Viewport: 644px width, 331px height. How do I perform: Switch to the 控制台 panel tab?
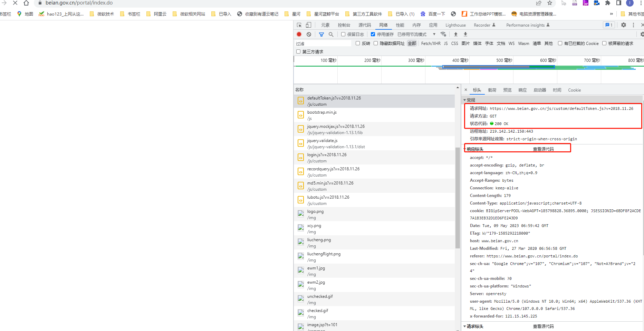click(344, 25)
